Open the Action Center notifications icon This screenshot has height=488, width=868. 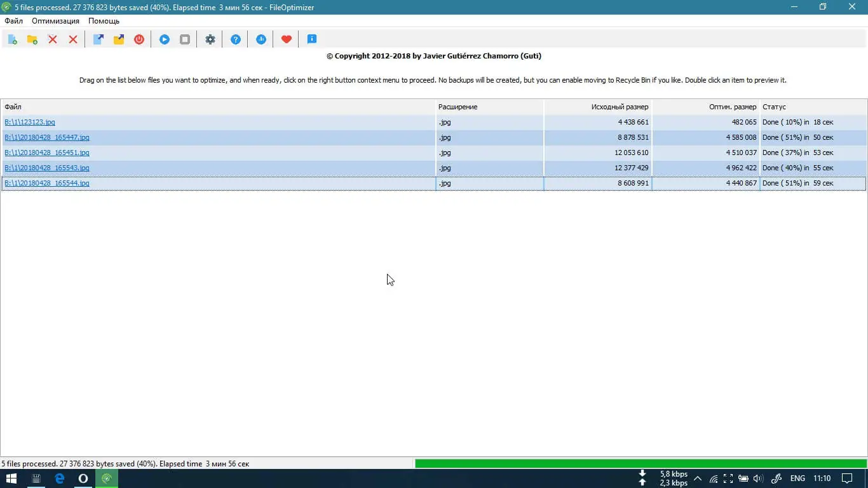847,478
